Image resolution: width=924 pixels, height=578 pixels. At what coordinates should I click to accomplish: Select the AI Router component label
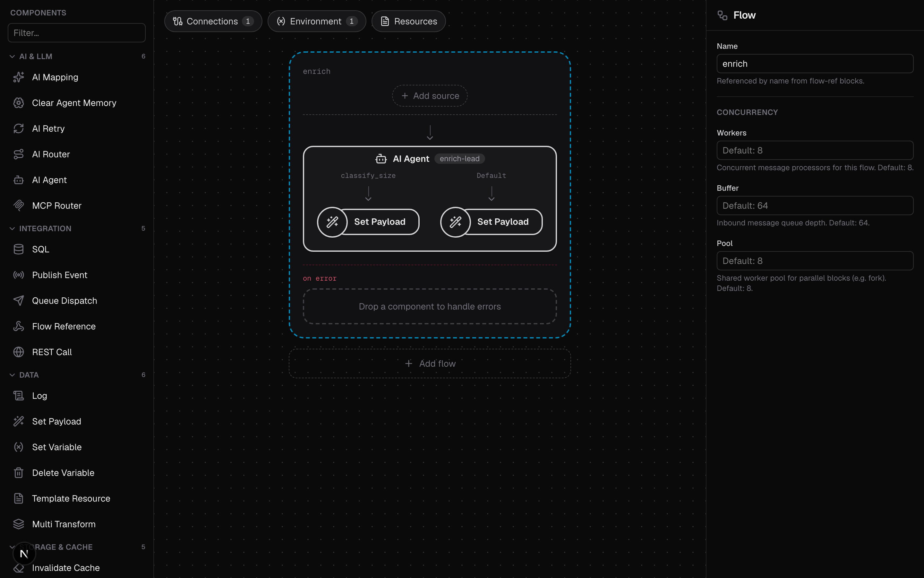51,154
